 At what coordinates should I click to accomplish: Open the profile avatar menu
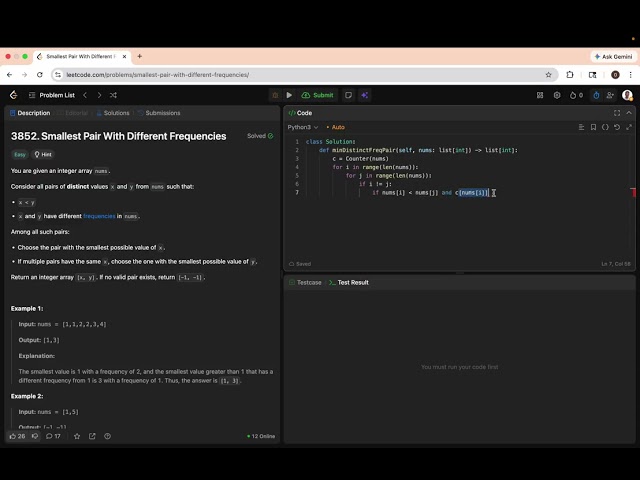(x=627, y=95)
